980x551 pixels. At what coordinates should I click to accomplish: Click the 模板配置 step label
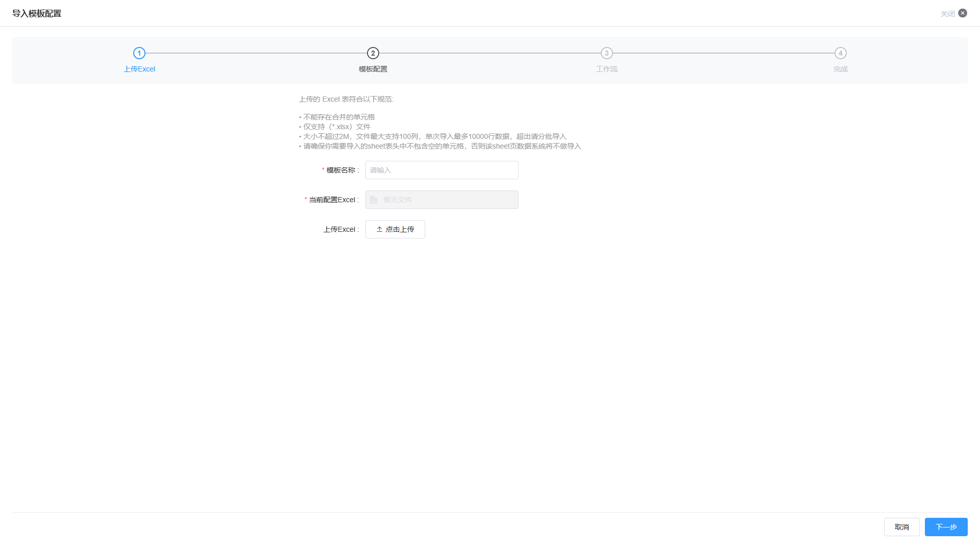[373, 69]
